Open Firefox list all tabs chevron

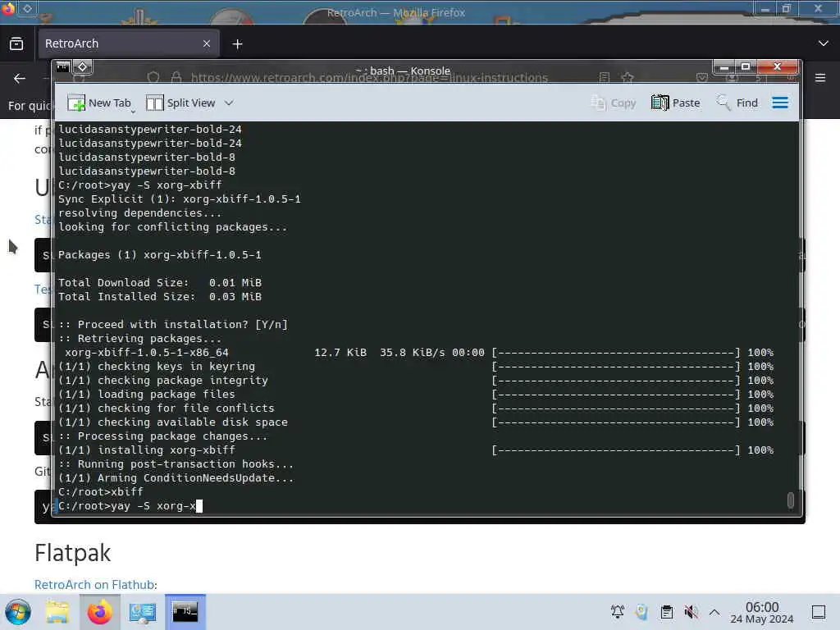click(x=824, y=43)
